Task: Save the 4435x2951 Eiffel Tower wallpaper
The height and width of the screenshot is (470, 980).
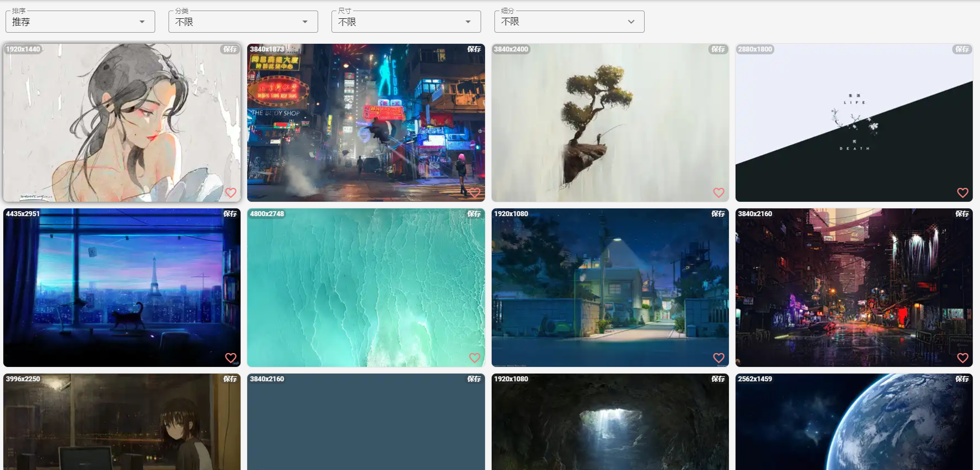Action: click(230, 214)
